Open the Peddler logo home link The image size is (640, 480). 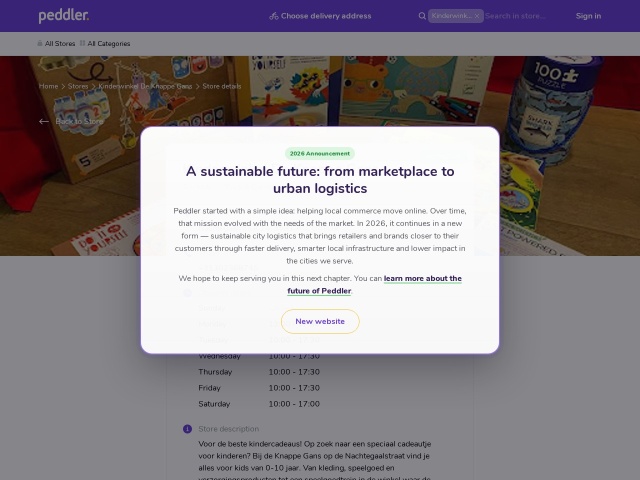(x=64, y=16)
